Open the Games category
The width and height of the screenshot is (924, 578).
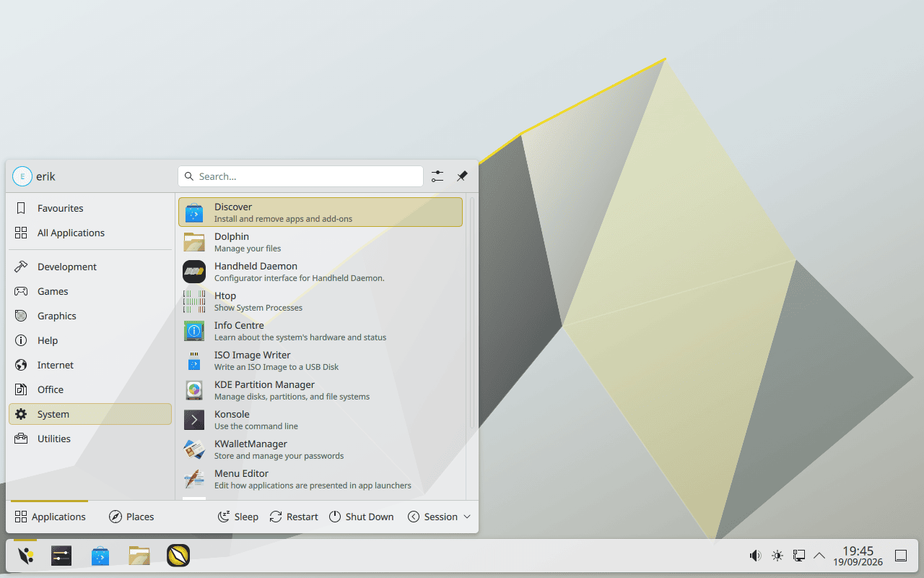point(90,291)
